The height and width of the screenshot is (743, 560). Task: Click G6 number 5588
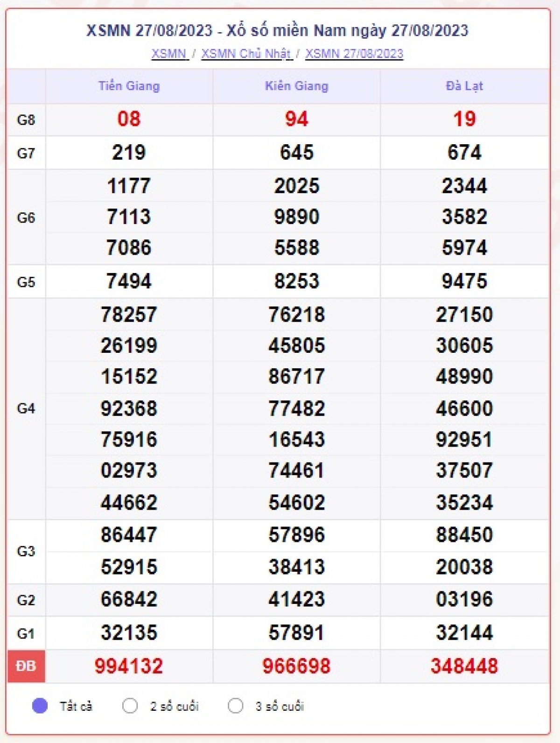click(x=297, y=247)
